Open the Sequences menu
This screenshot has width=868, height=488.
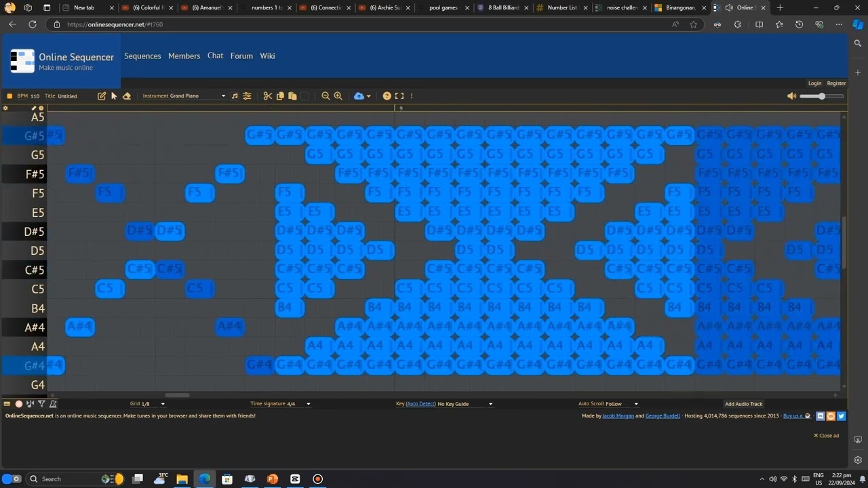coord(142,56)
